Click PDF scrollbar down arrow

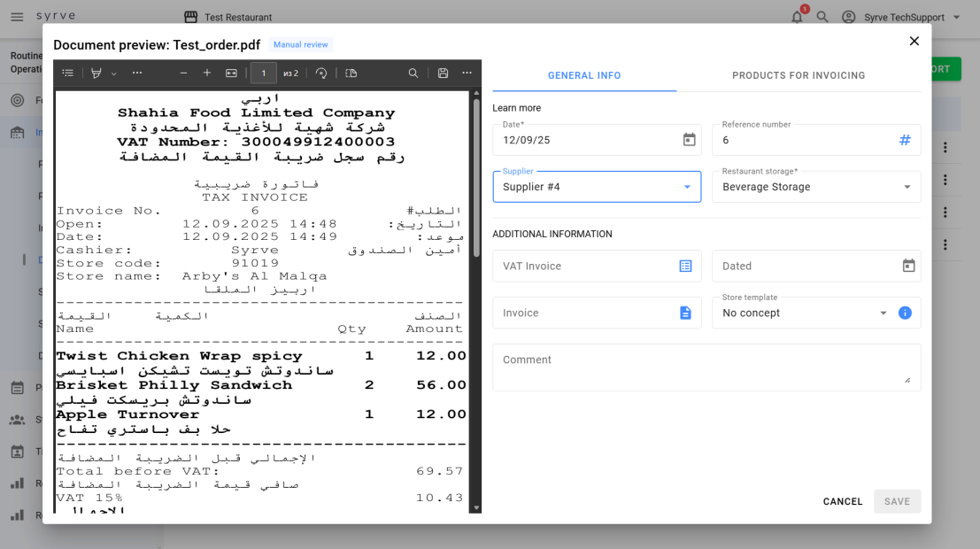[476, 507]
